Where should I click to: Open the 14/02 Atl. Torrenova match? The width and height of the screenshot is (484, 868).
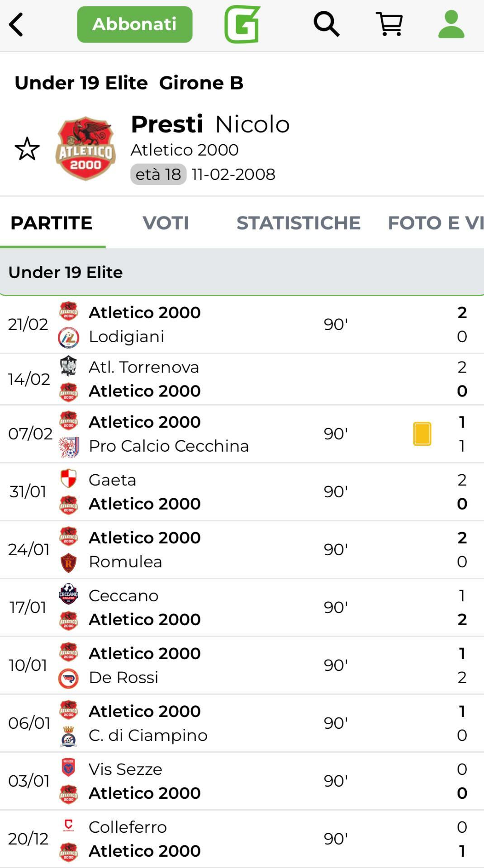tap(242, 379)
